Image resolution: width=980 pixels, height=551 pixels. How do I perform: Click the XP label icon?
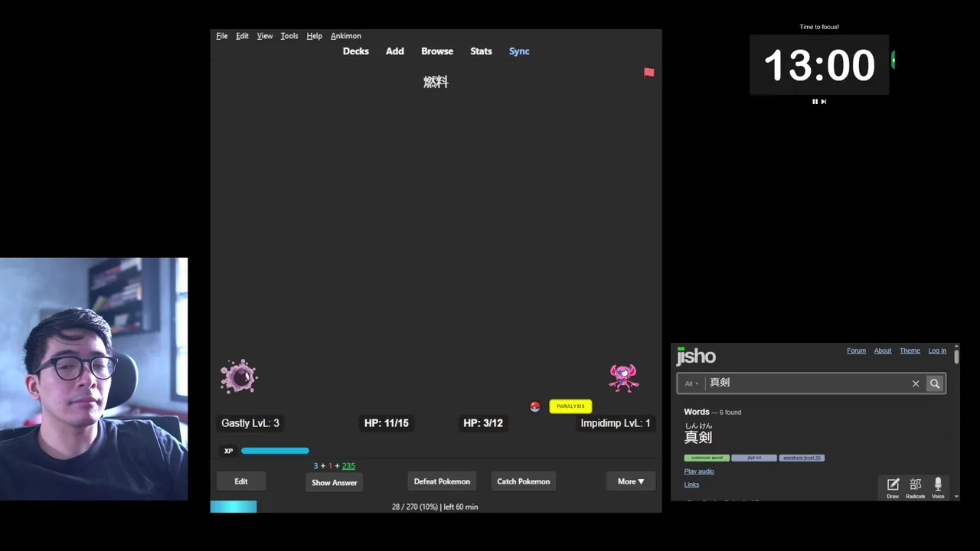pyautogui.click(x=228, y=451)
